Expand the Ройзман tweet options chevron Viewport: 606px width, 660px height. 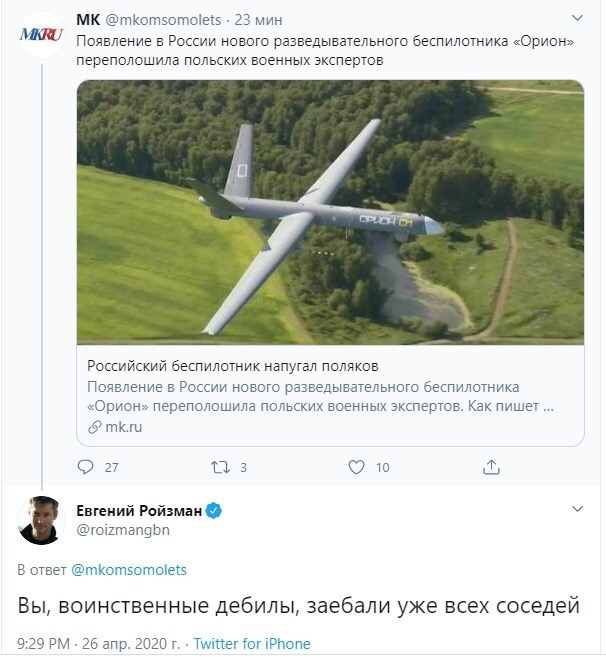576,510
